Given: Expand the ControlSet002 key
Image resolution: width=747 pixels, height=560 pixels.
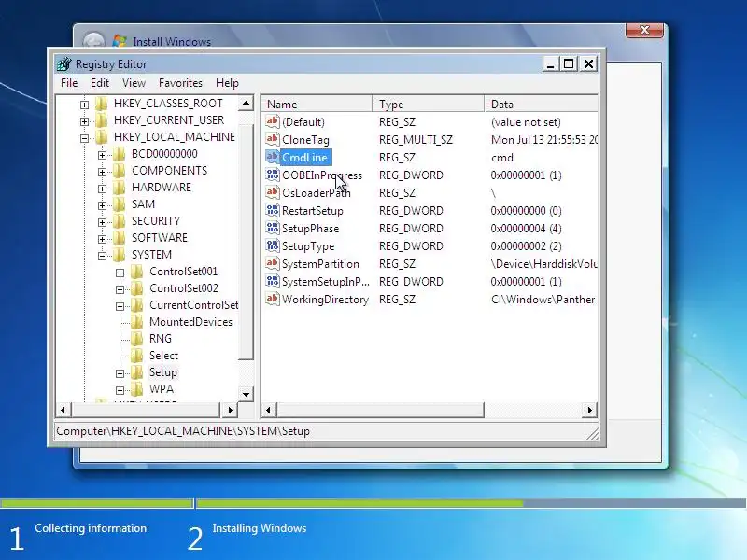Looking at the screenshot, I should [x=120, y=289].
